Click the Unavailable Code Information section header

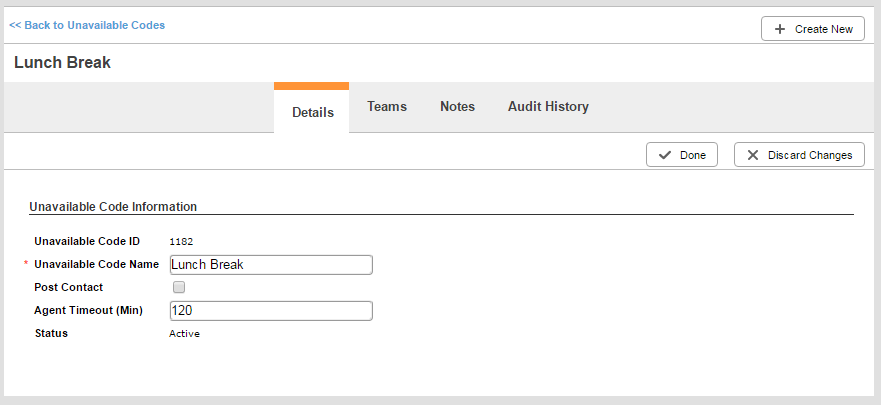pyautogui.click(x=113, y=206)
